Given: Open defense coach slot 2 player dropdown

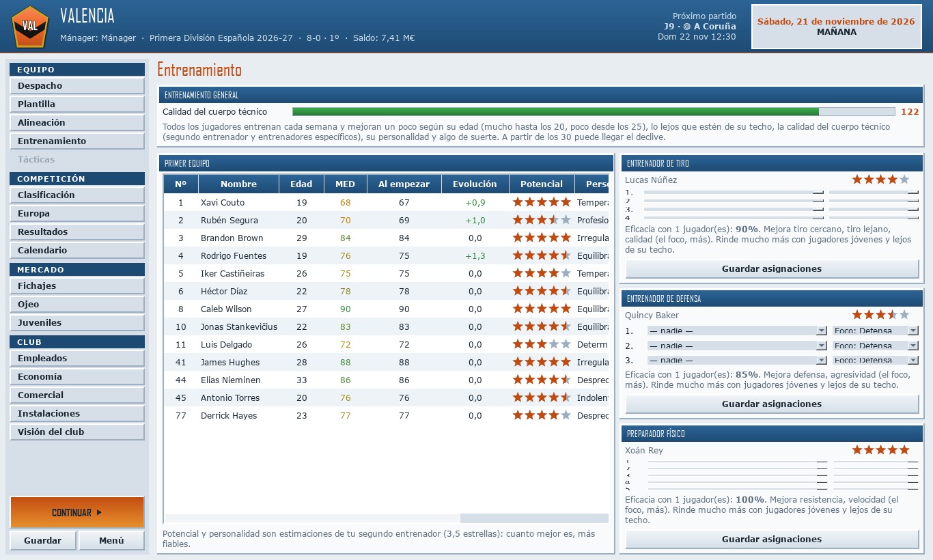Looking at the screenshot, I should tap(737, 346).
